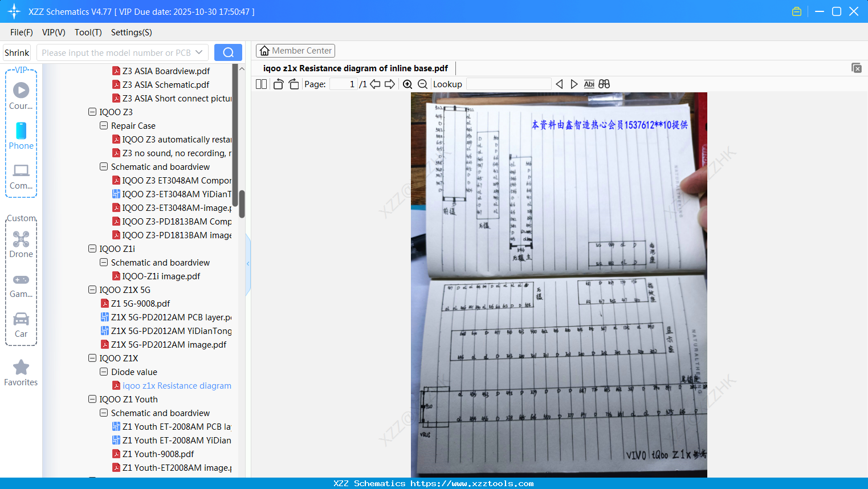Select the Computer category icon
Image resolution: width=868 pixels, height=489 pixels.
tap(21, 176)
